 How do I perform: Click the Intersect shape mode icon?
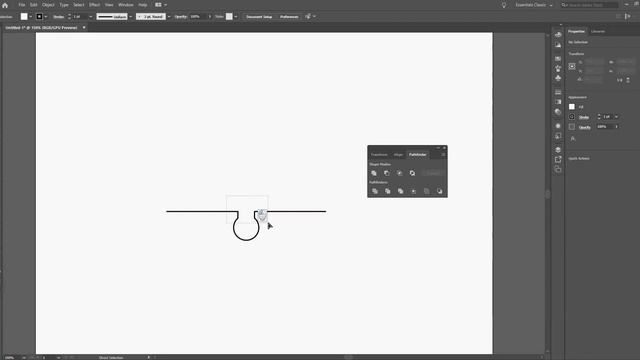pyautogui.click(x=400, y=173)
